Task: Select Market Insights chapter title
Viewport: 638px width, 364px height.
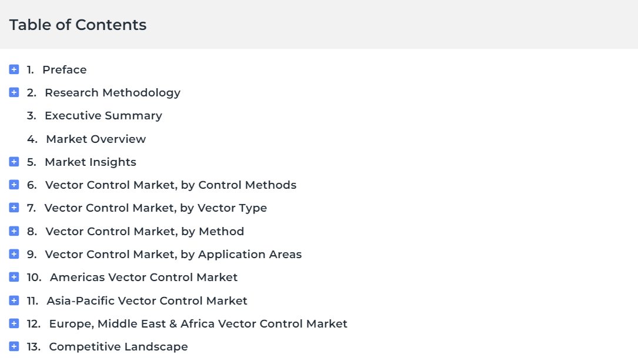Action: pyautogui.click(x=91, y=162)
